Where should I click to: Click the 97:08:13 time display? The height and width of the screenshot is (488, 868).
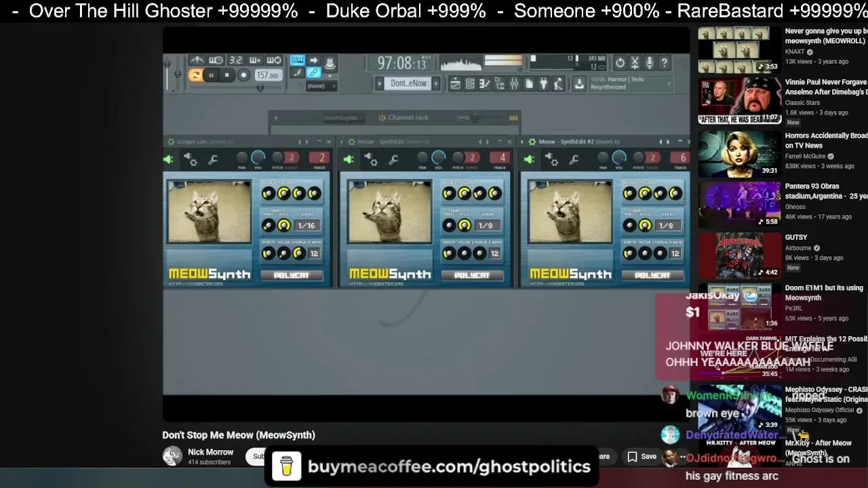click(x=401, y=64)
